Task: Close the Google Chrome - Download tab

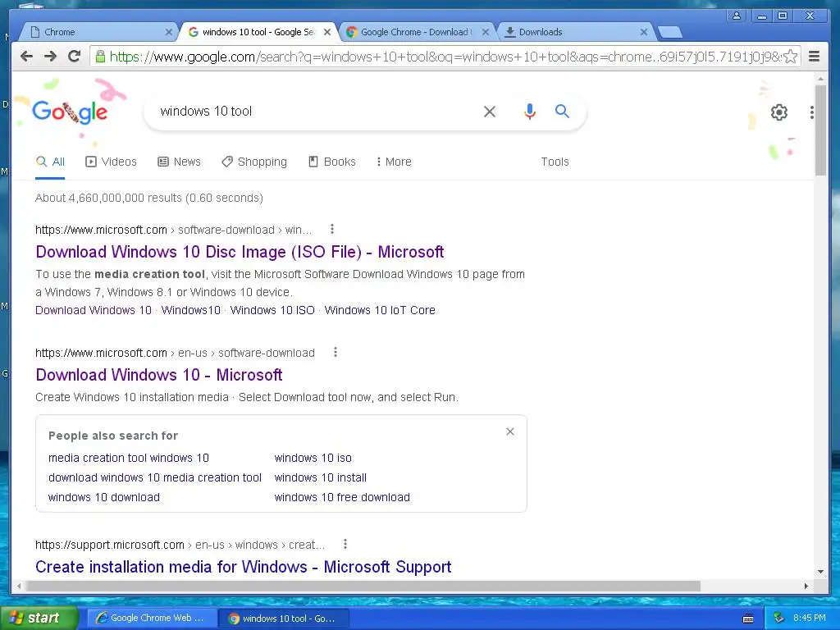Action: point(486,32)
